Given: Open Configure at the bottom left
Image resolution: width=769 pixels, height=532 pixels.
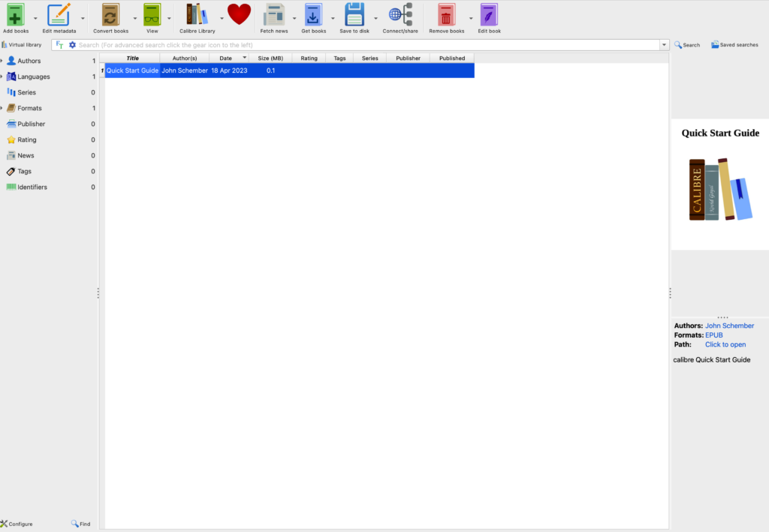Looking at the screenshot, I should point(17,524).
